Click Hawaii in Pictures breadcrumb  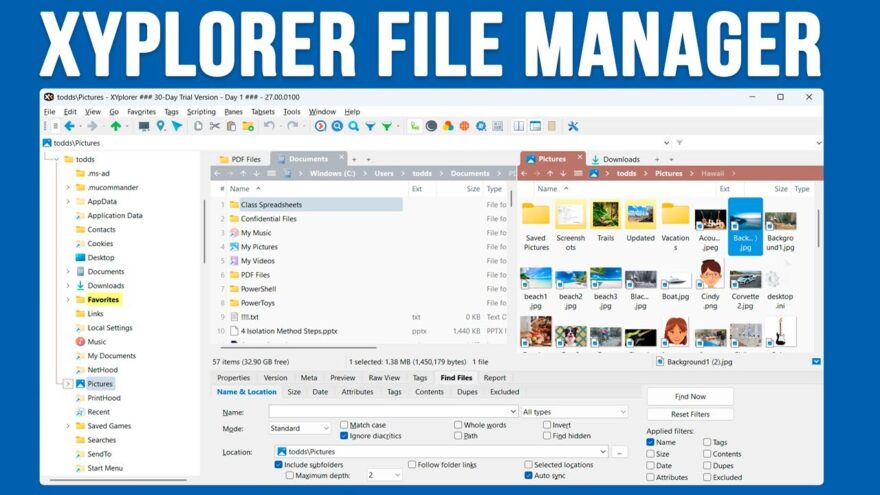tap(712, 173)
